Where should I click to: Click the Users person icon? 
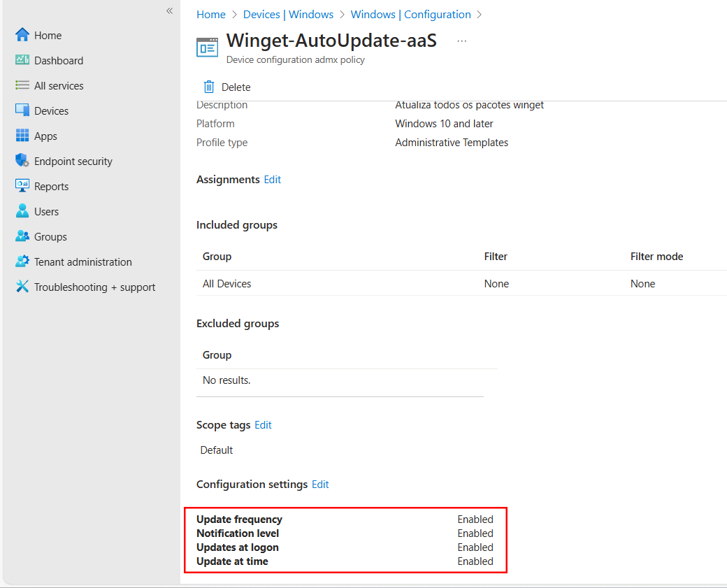22,211
